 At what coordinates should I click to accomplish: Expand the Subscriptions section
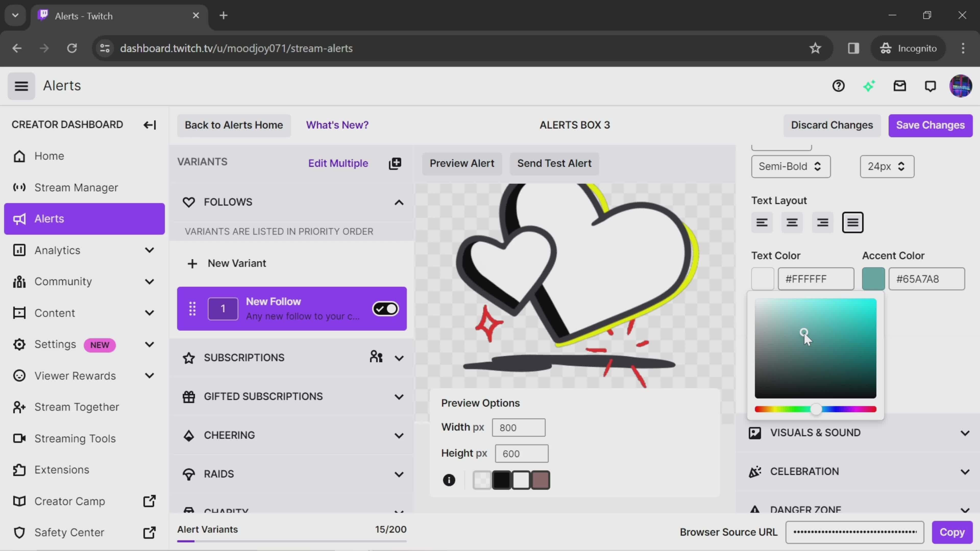click(x=400, y=357)
